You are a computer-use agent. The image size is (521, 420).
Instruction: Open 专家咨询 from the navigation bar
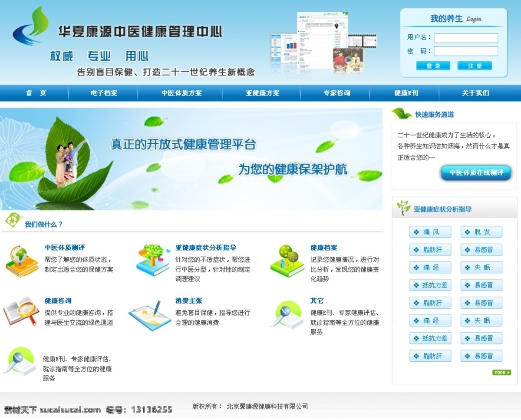[336, 93]
